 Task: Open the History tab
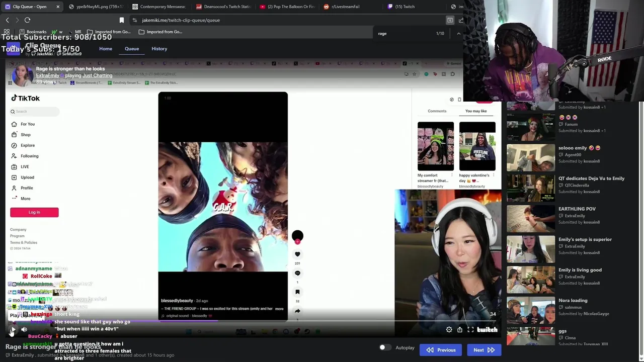(159, 49)
